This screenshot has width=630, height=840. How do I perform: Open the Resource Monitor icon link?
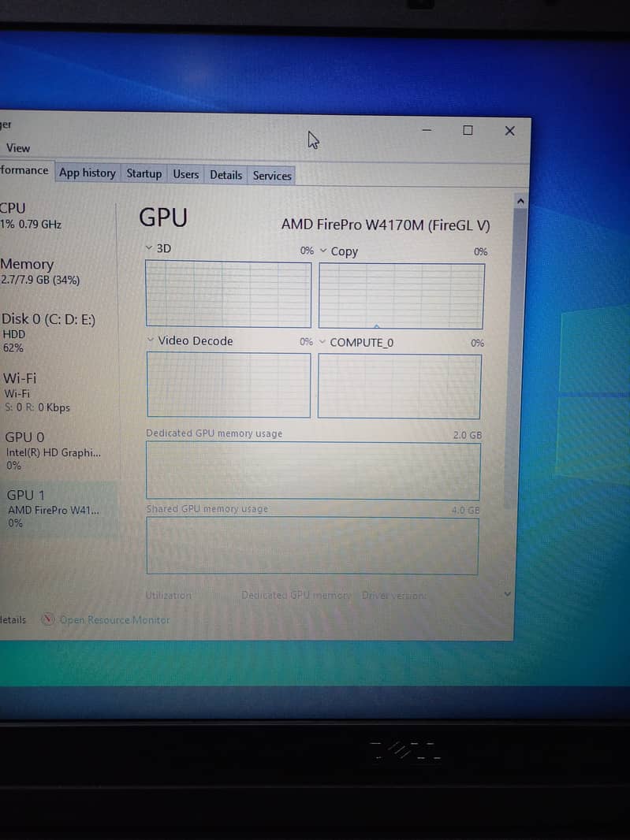pyautogui.click(x=48, y=620)
